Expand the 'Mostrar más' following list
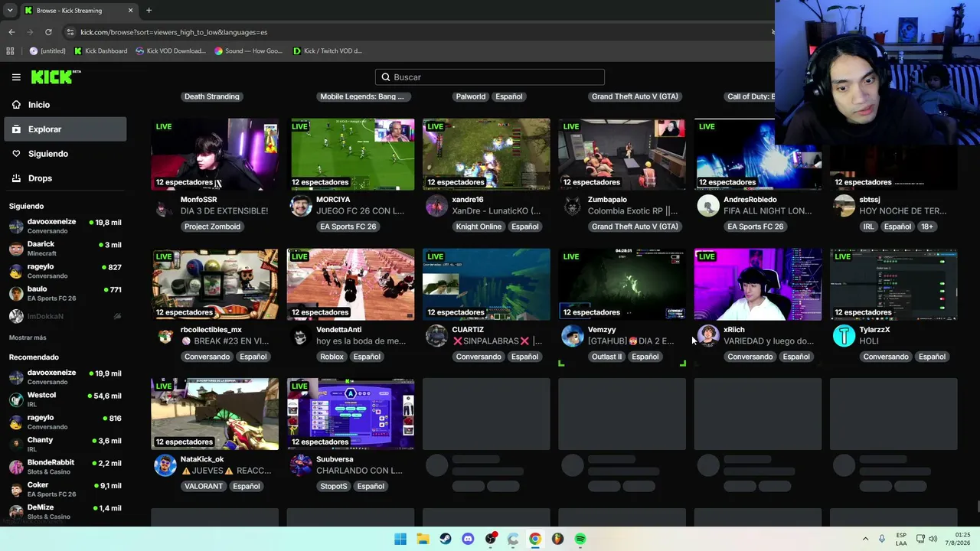 [28, 337]
